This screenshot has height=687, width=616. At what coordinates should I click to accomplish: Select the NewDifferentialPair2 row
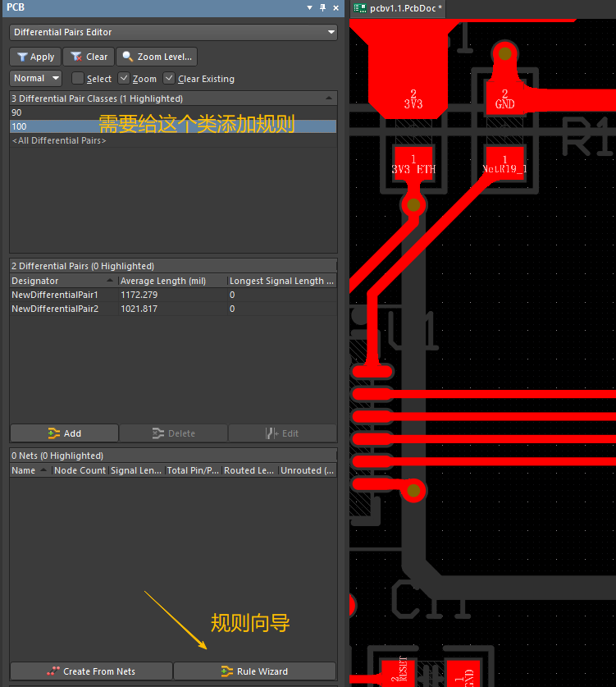tap(173, 309)
